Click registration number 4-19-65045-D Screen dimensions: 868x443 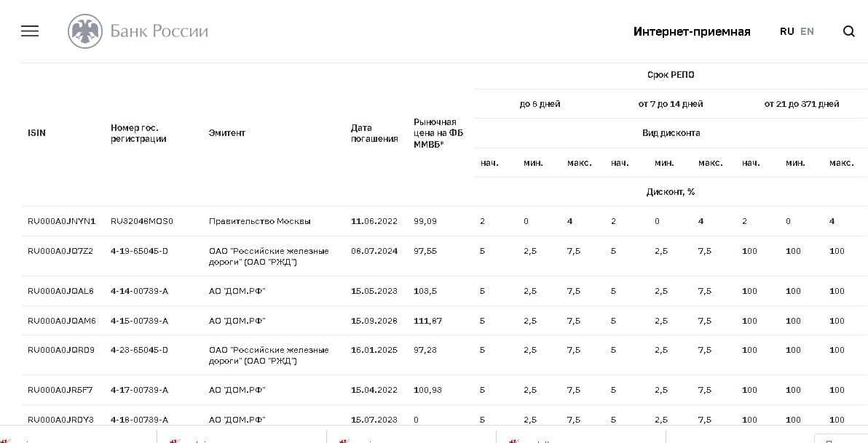pyautogui.click(x=139, y=251)
